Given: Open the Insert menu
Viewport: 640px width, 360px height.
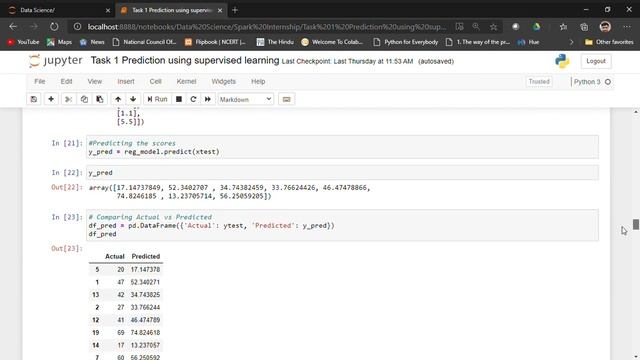Looking at the screenshot, I should click(x=126, y=82).
